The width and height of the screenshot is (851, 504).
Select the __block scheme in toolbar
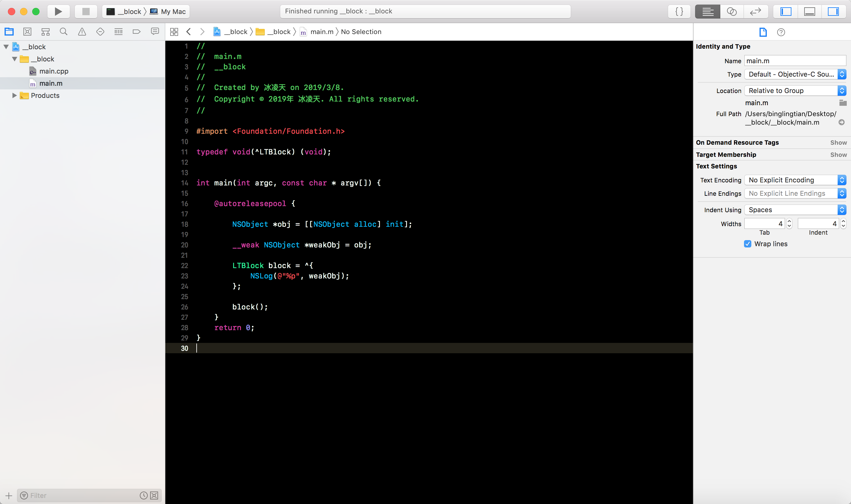(124, 12)
